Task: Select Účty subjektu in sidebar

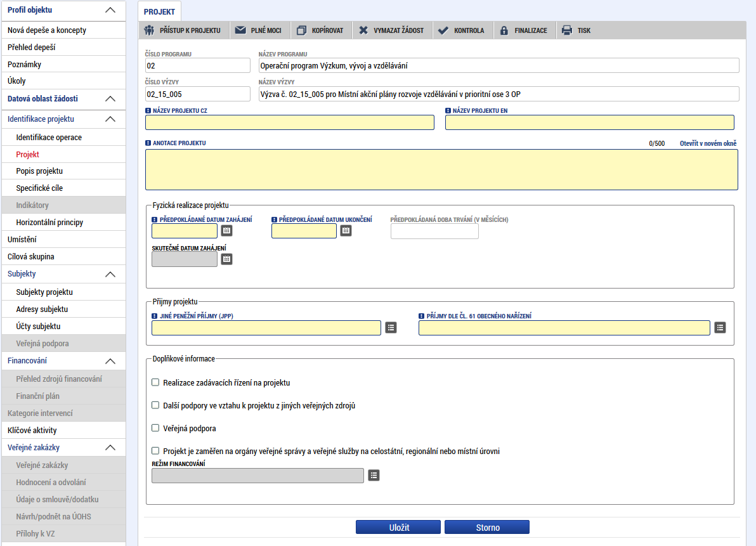Action: tap(63, 326)
